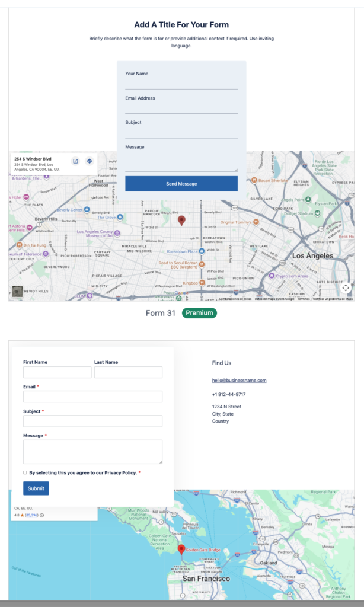Click the camera controls icon on Los Angeles map

click(346, 287)
